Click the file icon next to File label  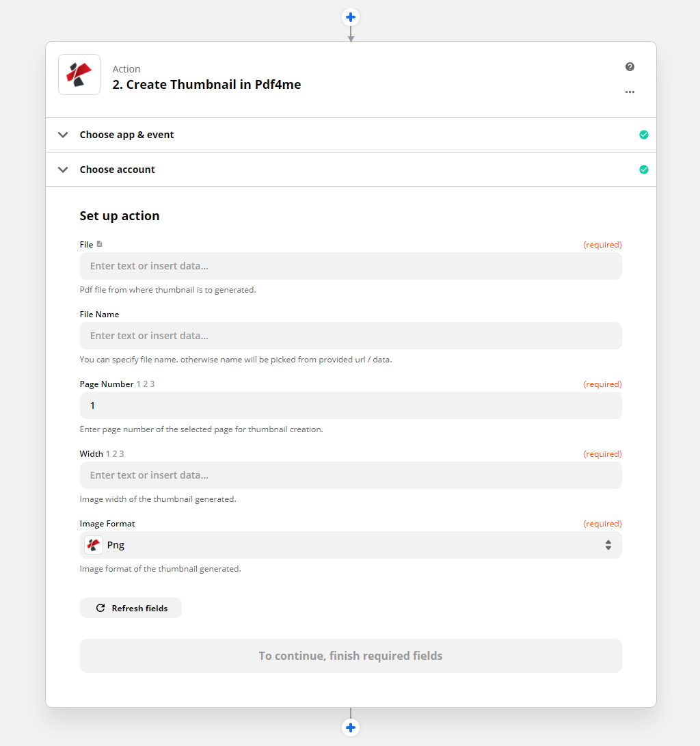coord(100,244)
